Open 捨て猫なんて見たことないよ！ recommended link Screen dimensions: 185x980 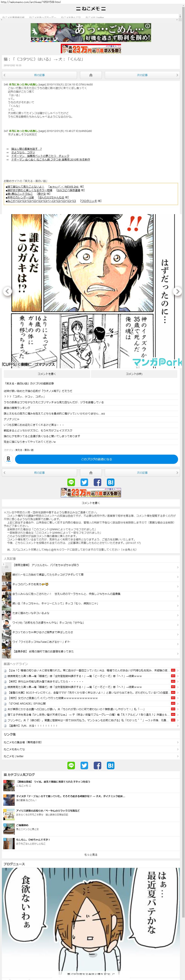25,187
